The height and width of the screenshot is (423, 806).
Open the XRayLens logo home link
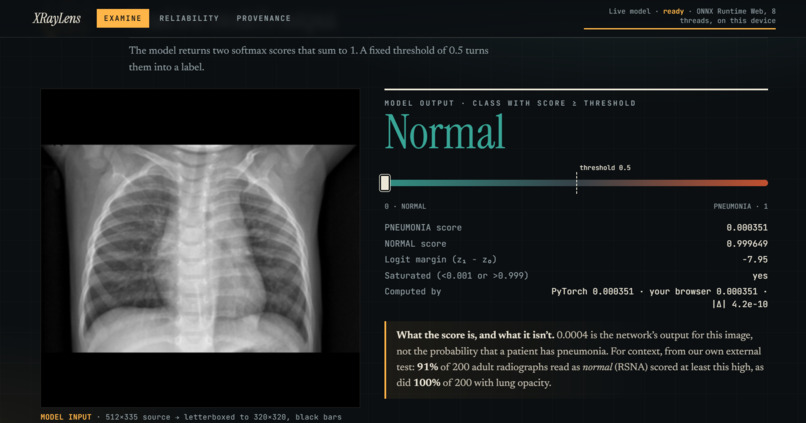pyautogui.click(x=57, y=19)
